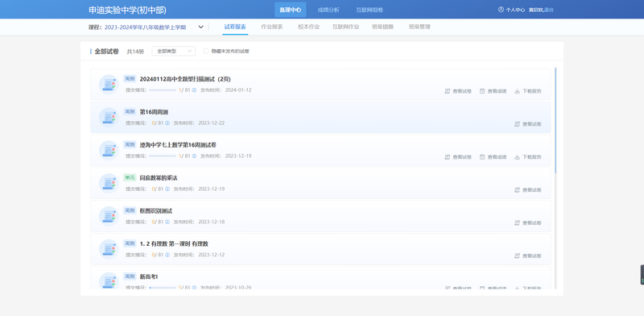Click info icon for 澄海中学七上数学第16周测试卷 submissions
This screenshot has height=316, width=644.
tap(194, 156)
